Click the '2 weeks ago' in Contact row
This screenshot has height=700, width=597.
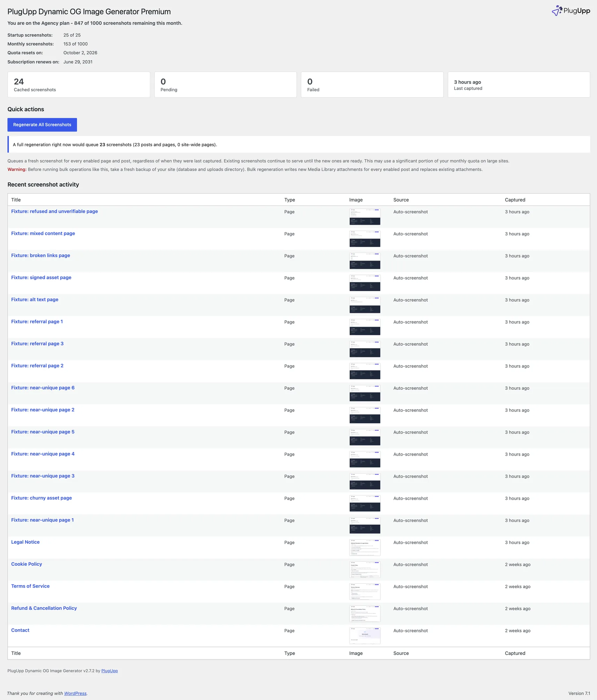[518, 631]
